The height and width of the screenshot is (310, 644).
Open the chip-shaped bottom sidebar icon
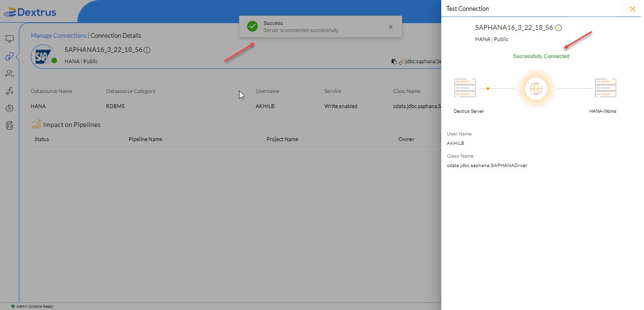pyautogui.click(x=9, y=126)
